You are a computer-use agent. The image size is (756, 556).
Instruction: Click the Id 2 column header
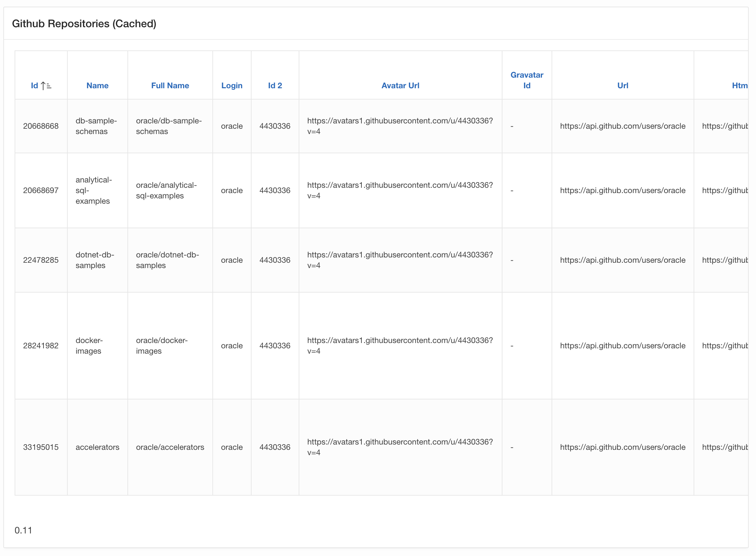click(275, 86)
